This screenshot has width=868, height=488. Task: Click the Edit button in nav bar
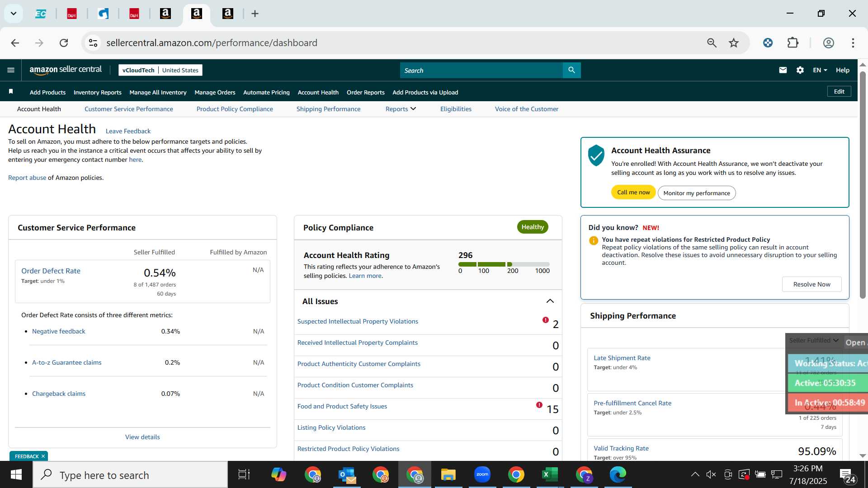pos(839,91)
